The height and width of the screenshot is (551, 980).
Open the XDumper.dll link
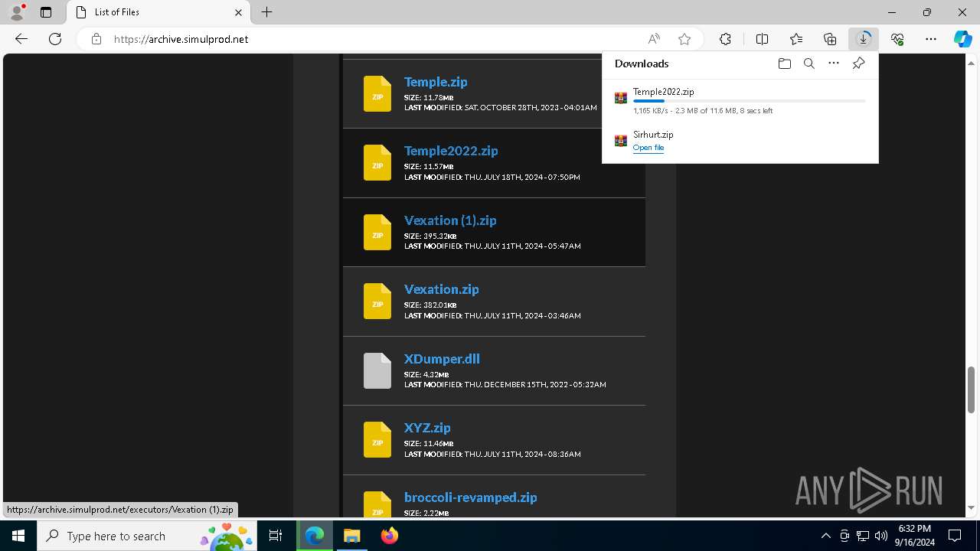[x=442, y=359]
